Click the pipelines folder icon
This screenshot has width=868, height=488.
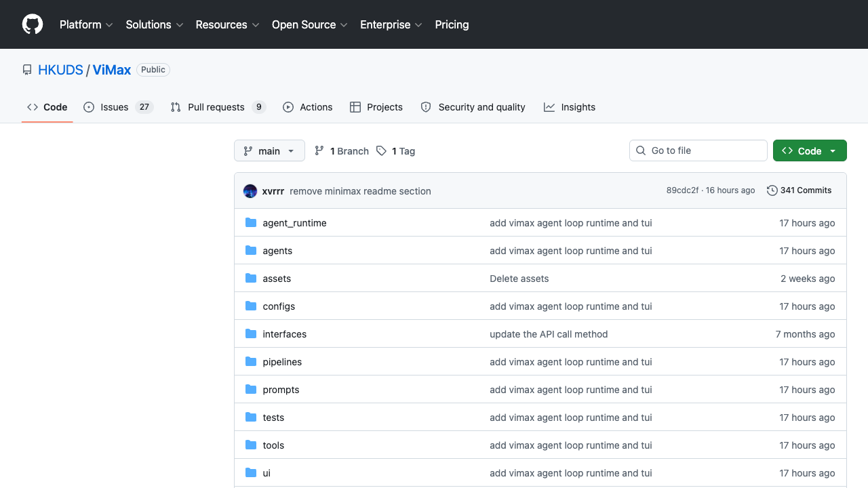pos(251,361)
